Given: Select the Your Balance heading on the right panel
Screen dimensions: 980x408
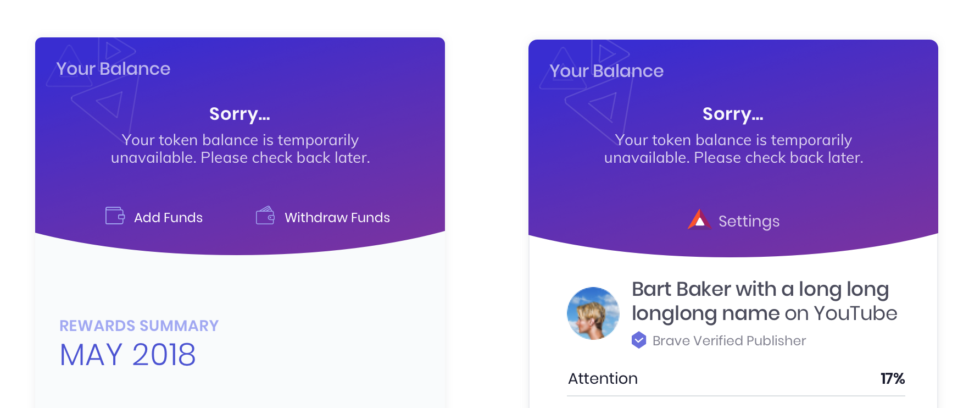Looking at the screenshot, I should pos(606,71).
